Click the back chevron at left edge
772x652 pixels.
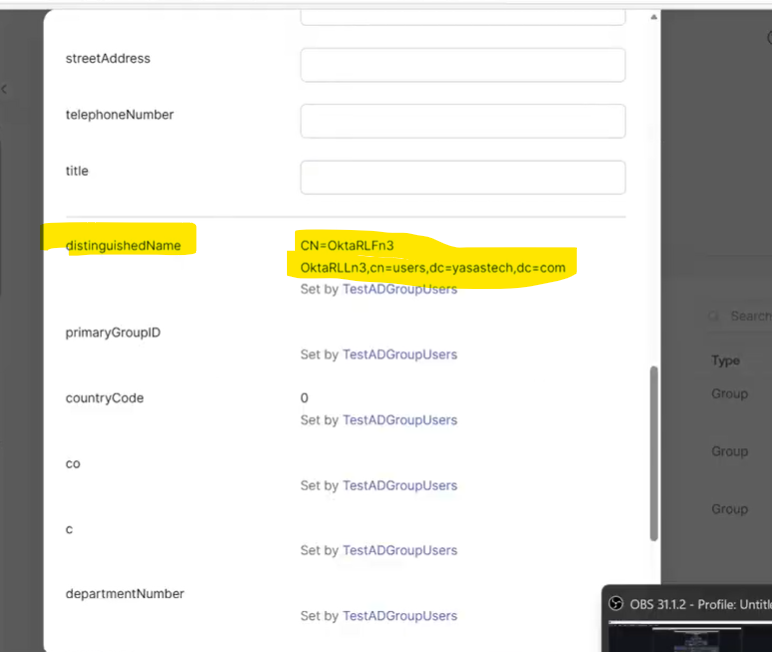tap(4, 90)
